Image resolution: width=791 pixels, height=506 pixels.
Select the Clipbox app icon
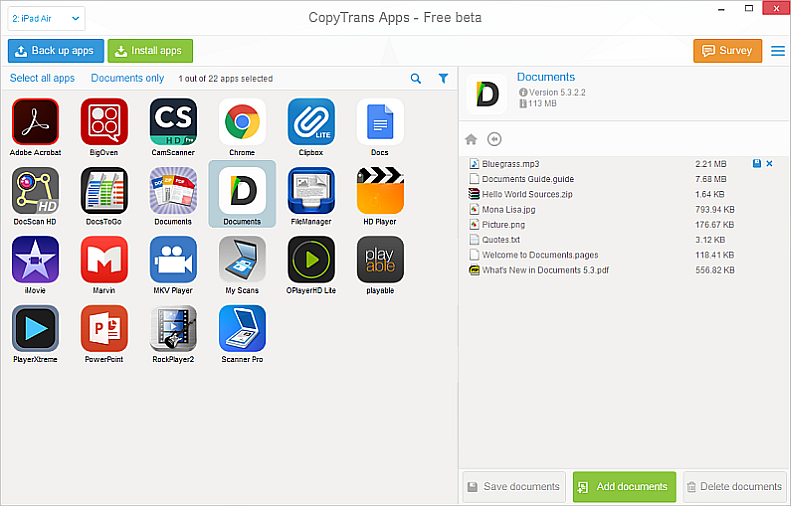click(311, 122)
